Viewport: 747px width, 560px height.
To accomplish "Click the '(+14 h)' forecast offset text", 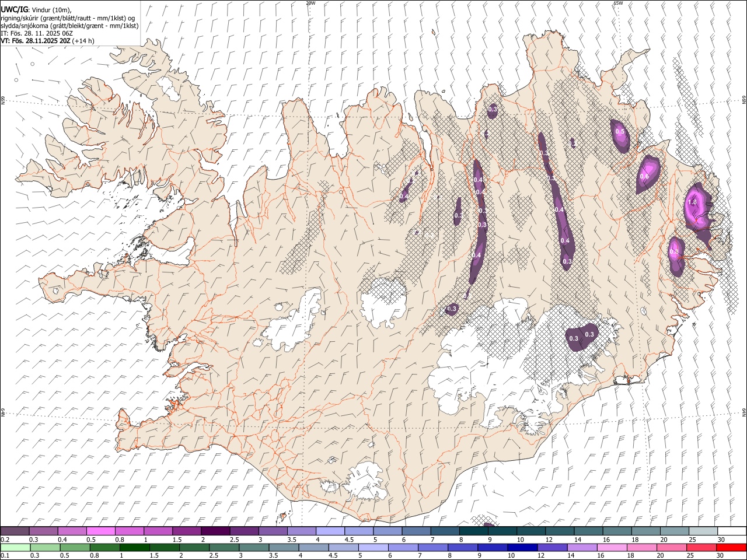I will coord(84,41).
